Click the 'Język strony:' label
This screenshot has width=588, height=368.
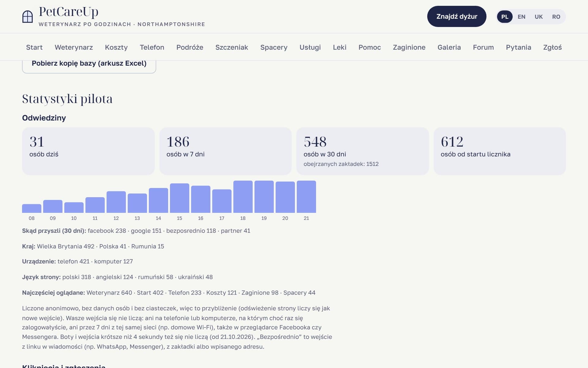coord(41,277)
